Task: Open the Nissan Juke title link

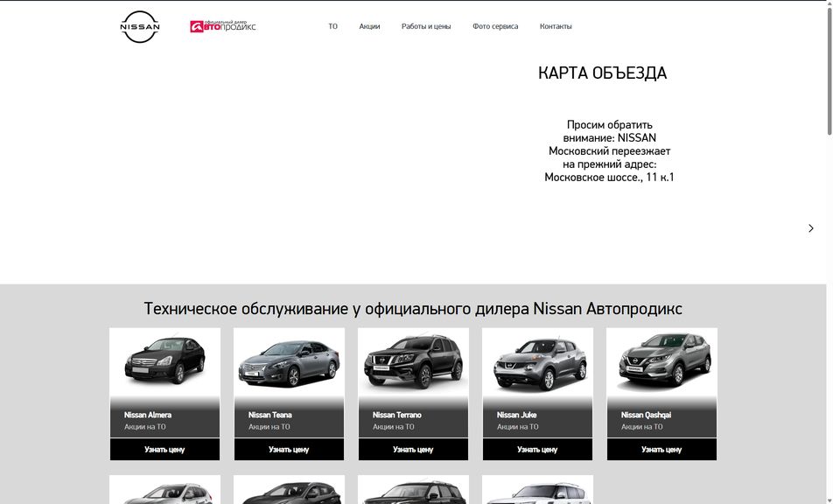Action: 516,415
